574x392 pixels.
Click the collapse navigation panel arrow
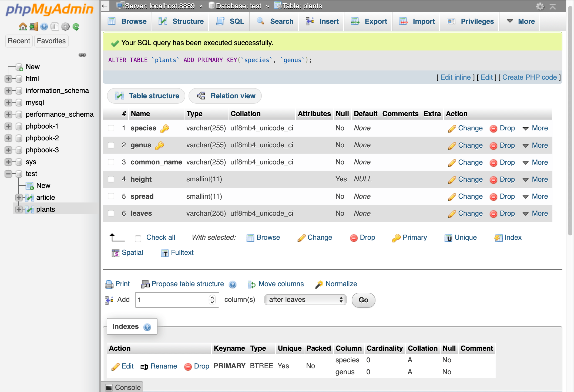(x=105, y=6)
